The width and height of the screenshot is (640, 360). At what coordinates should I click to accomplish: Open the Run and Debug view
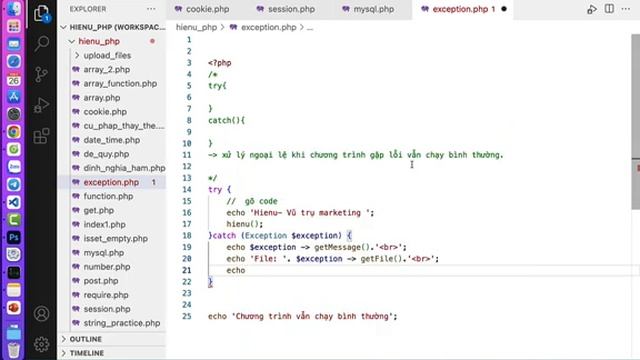(x=41, y=105)
